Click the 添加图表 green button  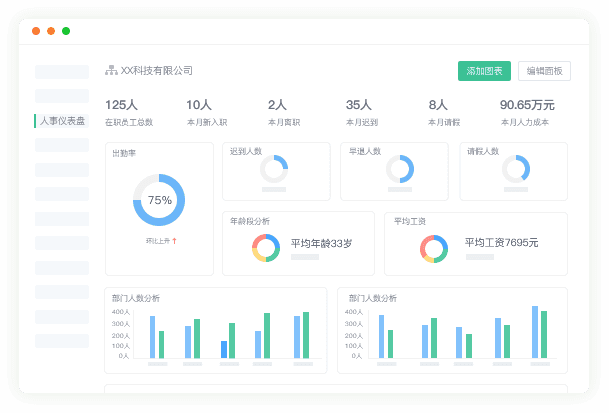point(484,71)
